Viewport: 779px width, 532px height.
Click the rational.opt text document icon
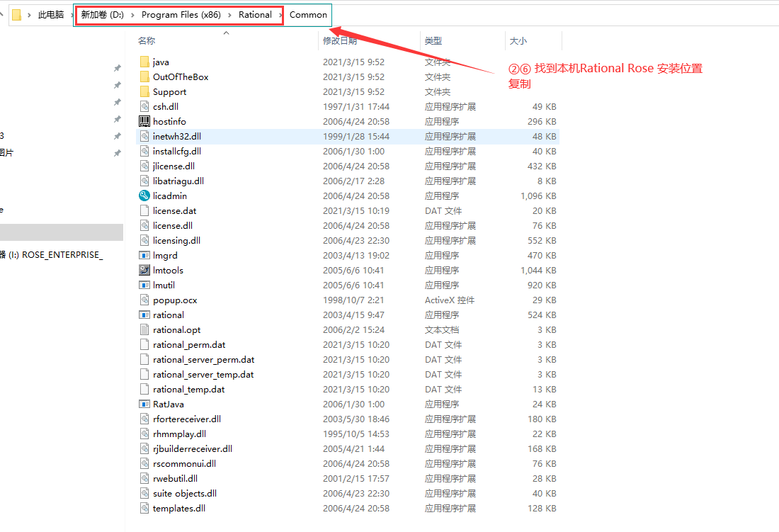144,330
